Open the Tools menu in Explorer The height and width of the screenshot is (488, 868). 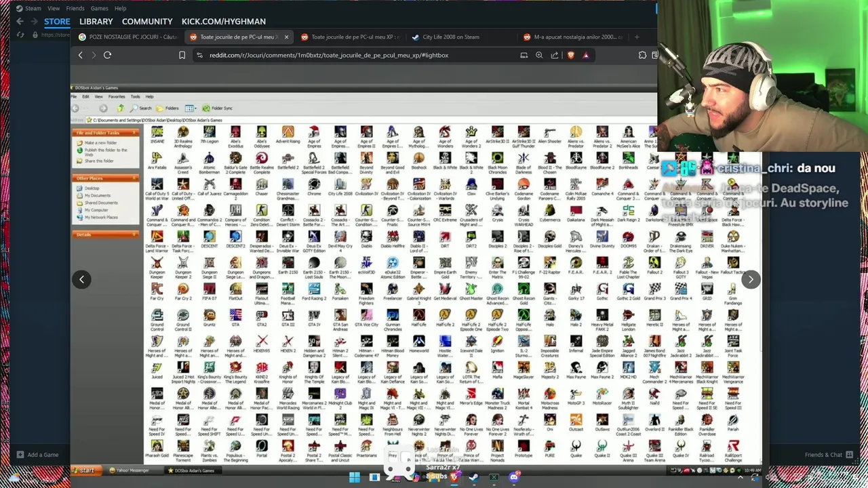pyautogui.click(x=135, y=97)
